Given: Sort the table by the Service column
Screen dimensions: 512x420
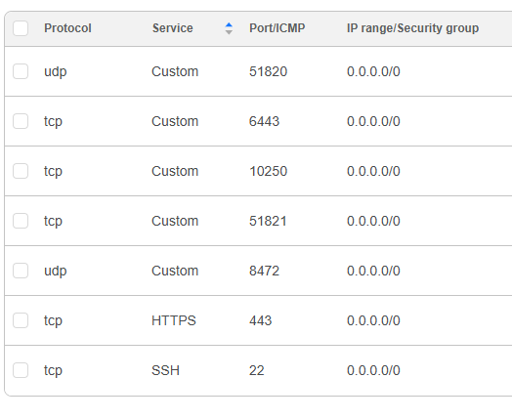Looking at the screenshot, I should [229, 28].
